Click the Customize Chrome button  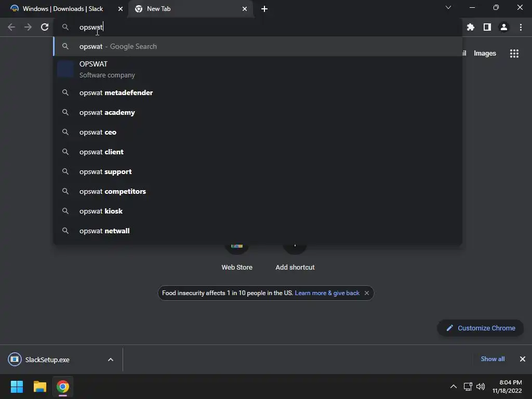coord(481,328)
